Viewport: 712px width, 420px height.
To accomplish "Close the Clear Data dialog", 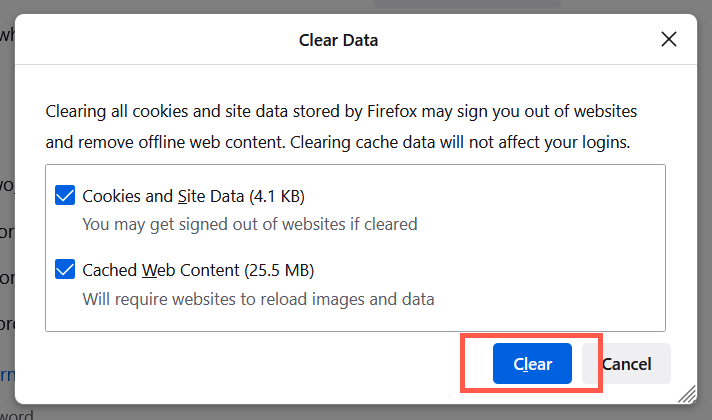I will [x=669, y=40].
